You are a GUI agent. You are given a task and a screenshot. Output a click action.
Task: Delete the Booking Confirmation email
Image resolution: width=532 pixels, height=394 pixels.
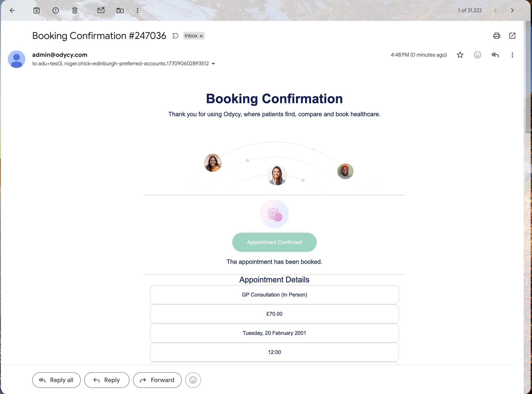[x=75, y=10]
